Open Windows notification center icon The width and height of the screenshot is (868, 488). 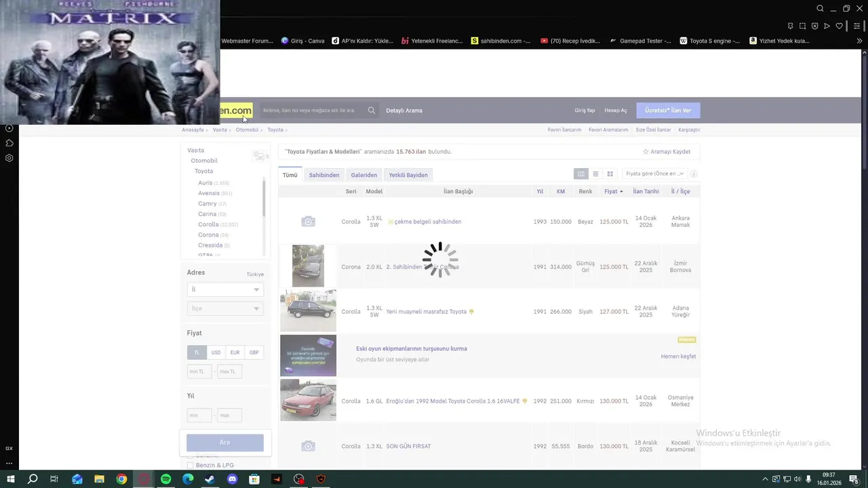pyautogui.click(x=854, y=479)
